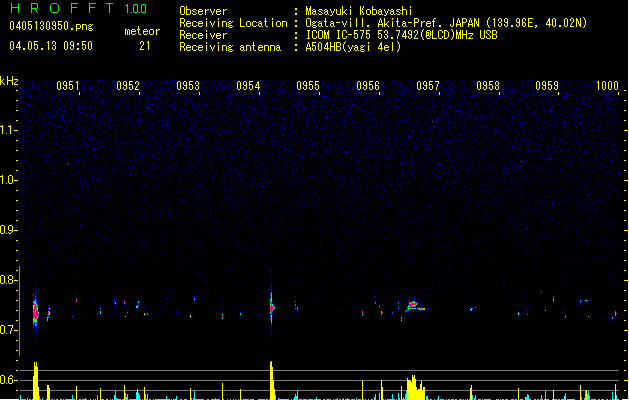
Task: Click the 0955 time marker
Action: 308,86
